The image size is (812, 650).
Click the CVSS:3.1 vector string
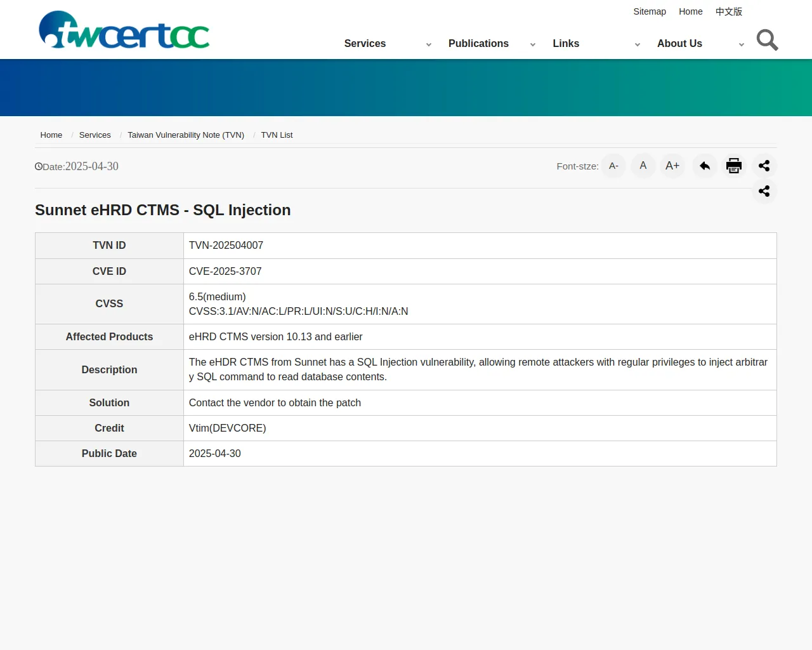(298, 311)
